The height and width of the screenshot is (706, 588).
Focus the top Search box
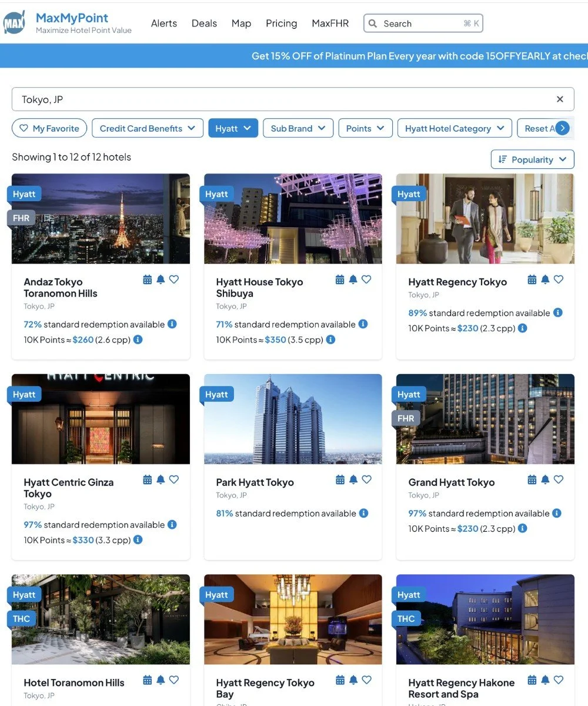point(423,24)
